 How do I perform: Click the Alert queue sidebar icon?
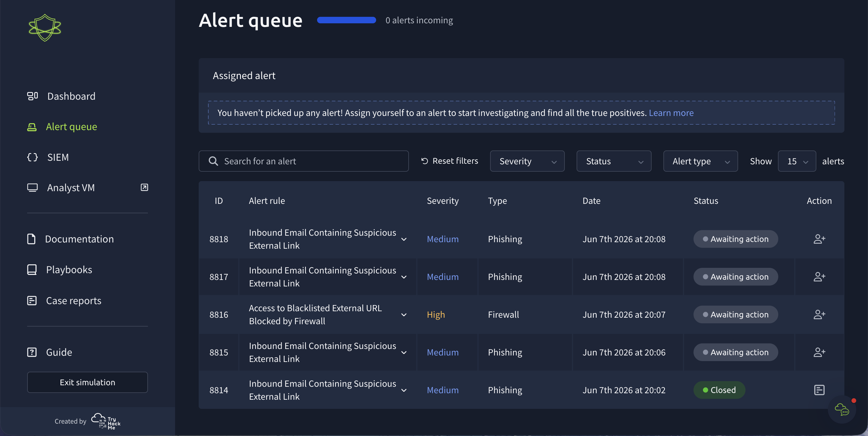tap(32, 127)
